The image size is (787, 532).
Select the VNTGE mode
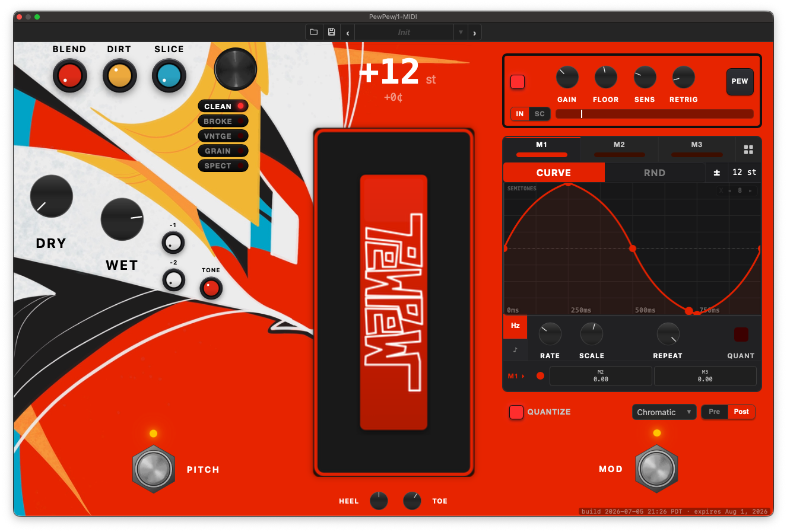(223, 136)
